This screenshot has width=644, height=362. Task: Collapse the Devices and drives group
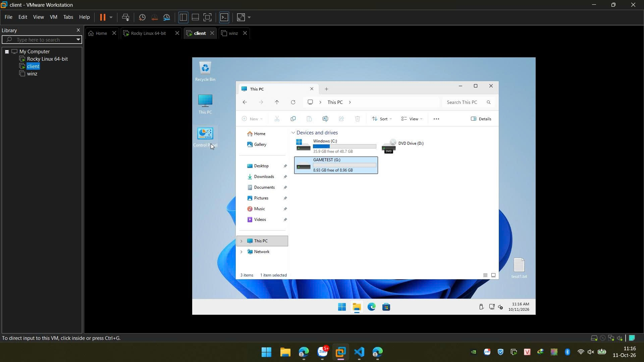293,133
